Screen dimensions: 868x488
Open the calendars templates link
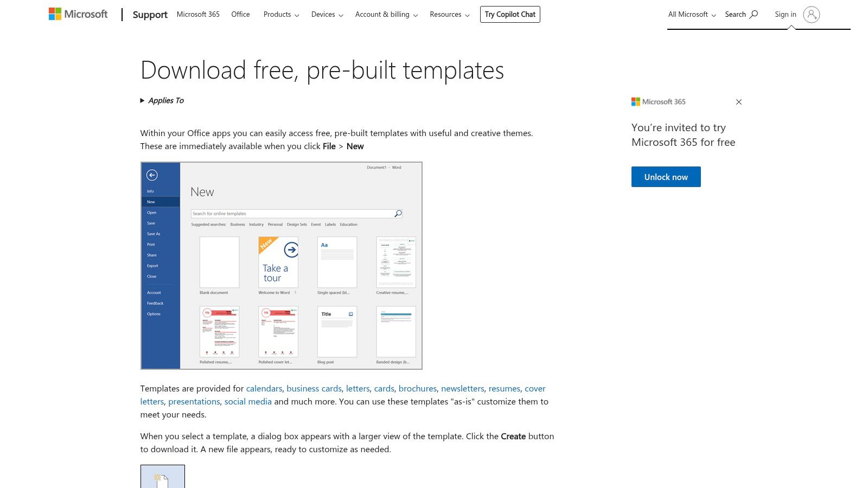(264, 389)
